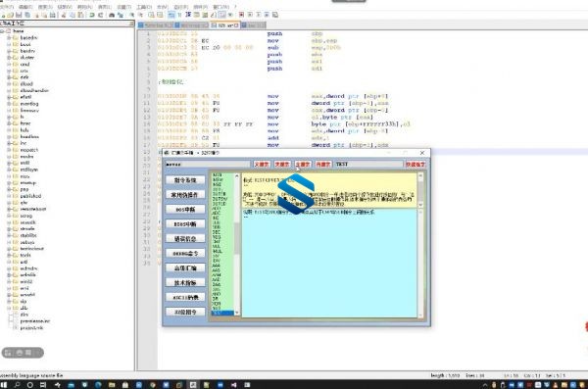The height and width of the screenshot is (389, 588).
Task: Open the 文件(F) menu
Action: point(7,7)
